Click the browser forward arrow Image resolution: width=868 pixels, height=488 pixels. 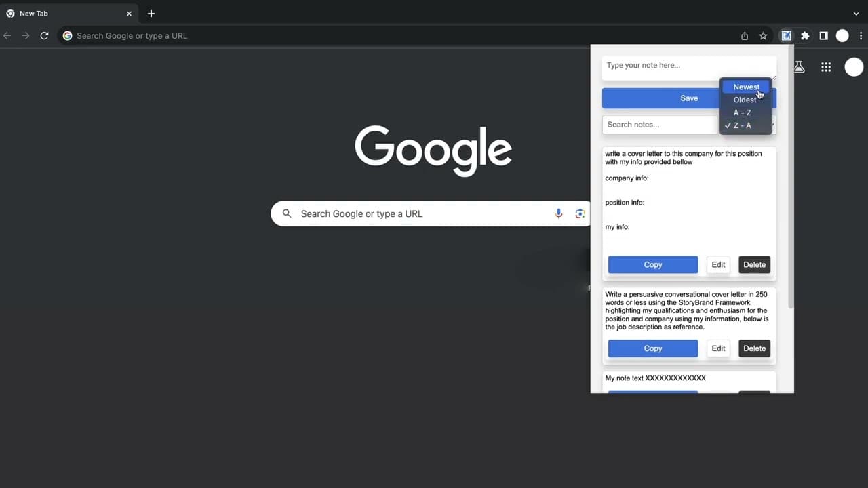pos(26,36)
